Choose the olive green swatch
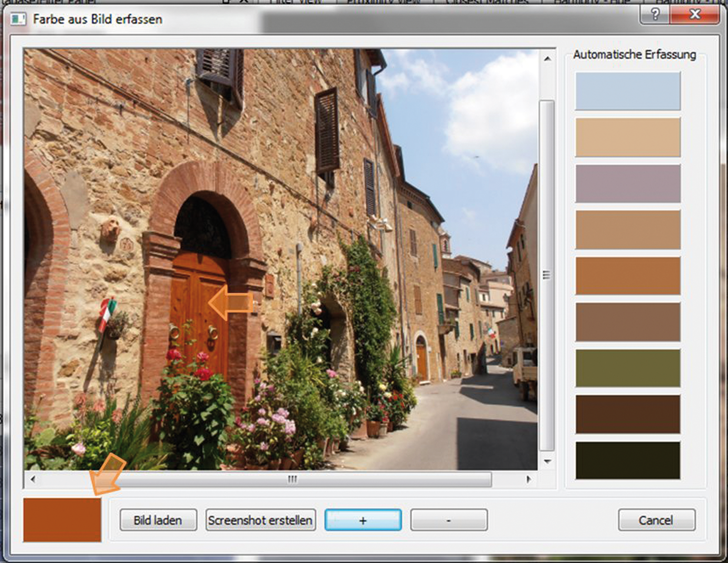Image resolution: width=728 pixels, height=563 pixels. [x=627, y=368]
